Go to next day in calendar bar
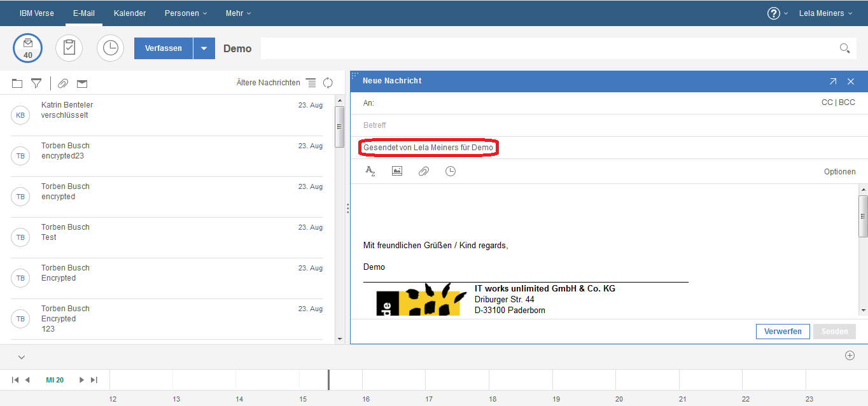Screen dimensions: 868x406 point(81,380)
